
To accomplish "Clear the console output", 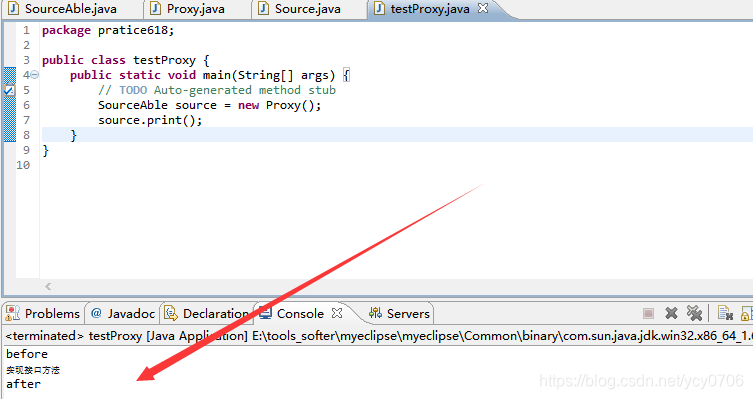I will click(x=725, y=313).
